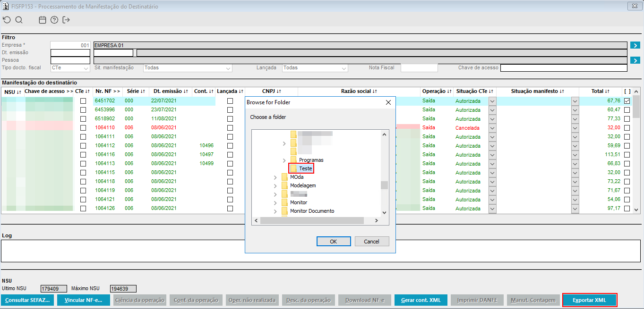Screen dimensions: 644x309
Task: Check selection box for row total 60,47
Action: (627, 110)
